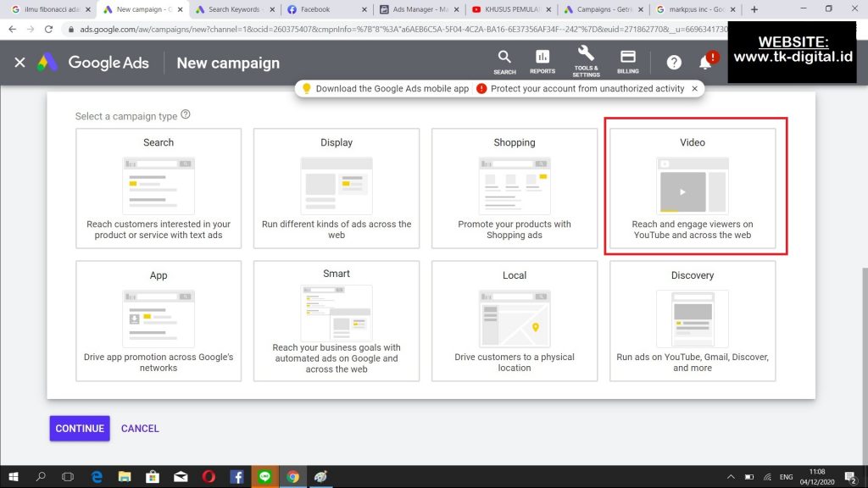Click campaign type help info icon
The image size is (868, 488).
[186, 115]
